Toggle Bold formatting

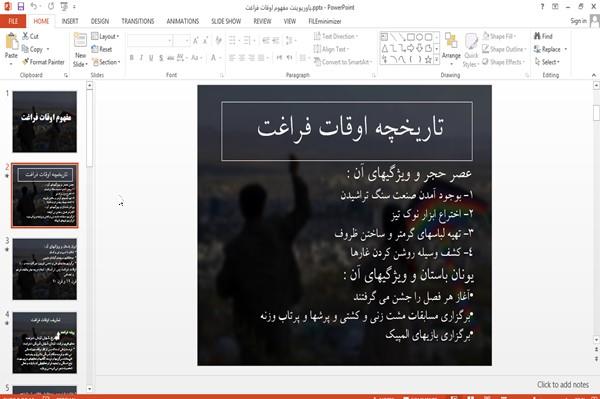(132, 58)
